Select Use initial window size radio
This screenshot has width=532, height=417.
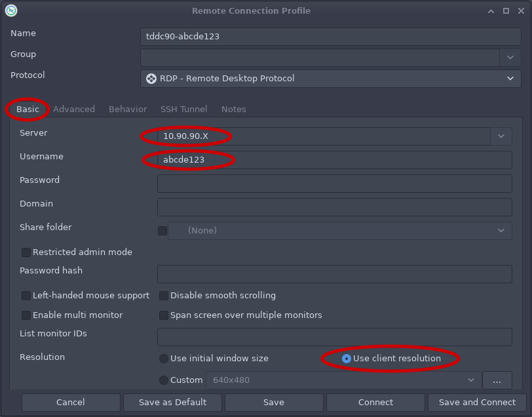[x=164, y=359]
